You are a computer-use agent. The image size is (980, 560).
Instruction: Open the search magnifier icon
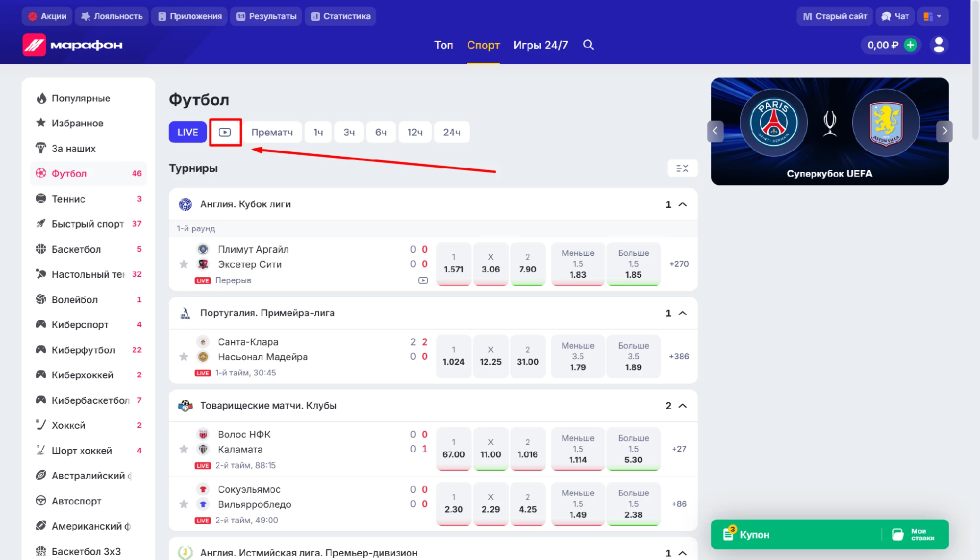588,45
